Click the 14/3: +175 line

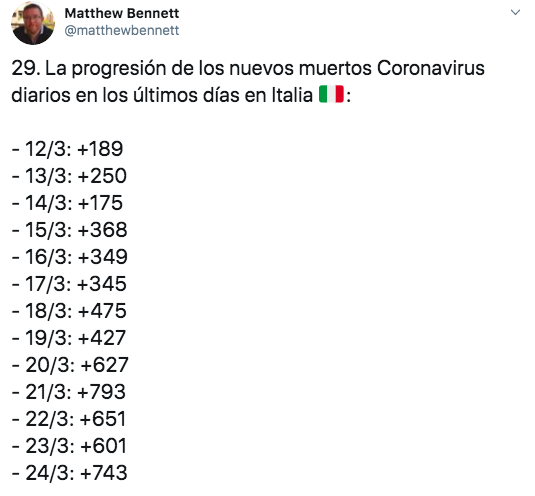[67, 203]
